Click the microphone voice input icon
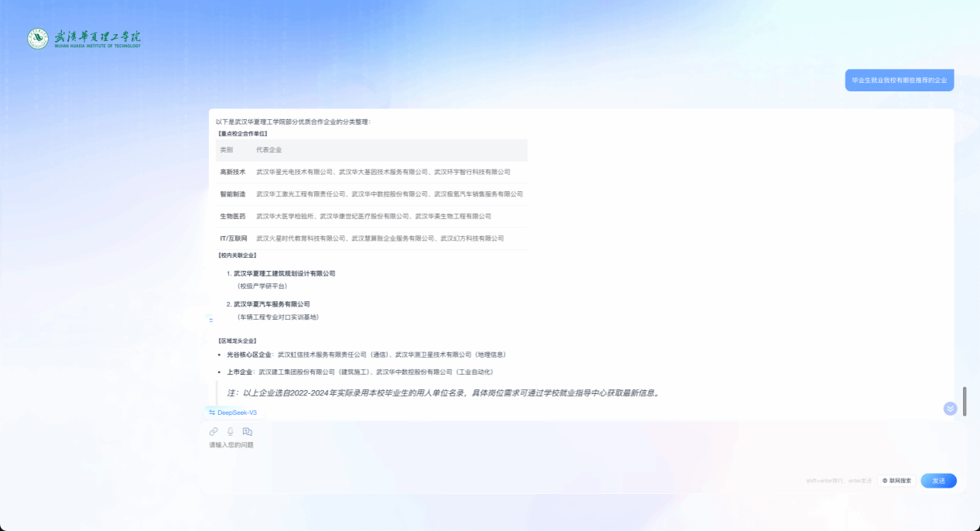 click(x=231, y=431)
